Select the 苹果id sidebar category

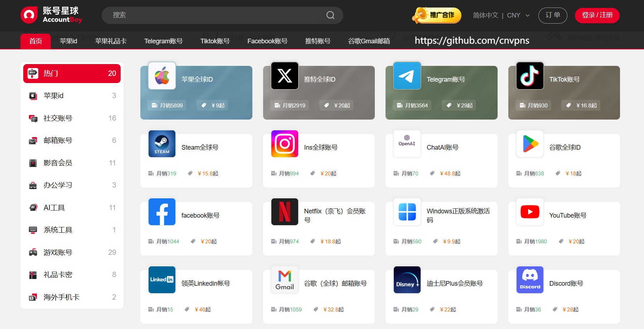coord(72,96)
